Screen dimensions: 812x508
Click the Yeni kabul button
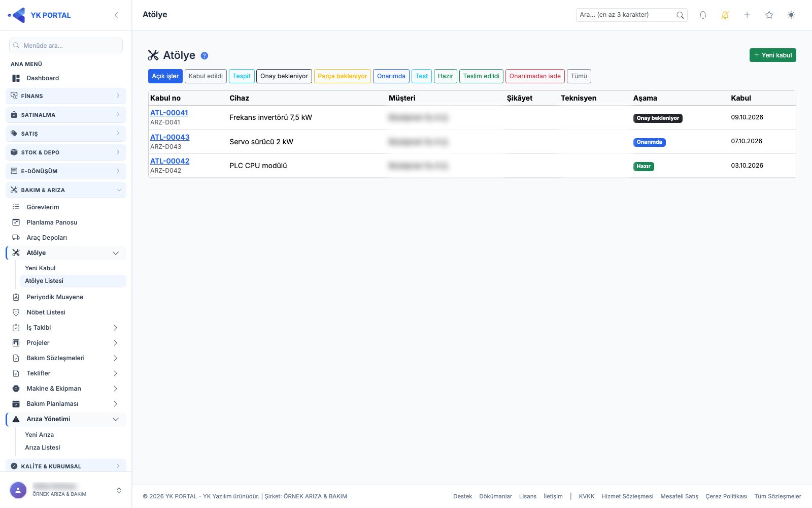click(x=773, y=55)
